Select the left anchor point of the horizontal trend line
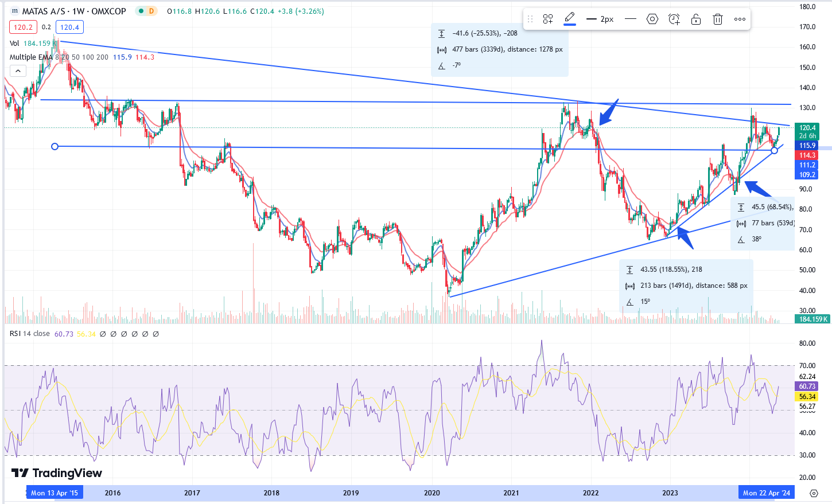 click(55, 146)
